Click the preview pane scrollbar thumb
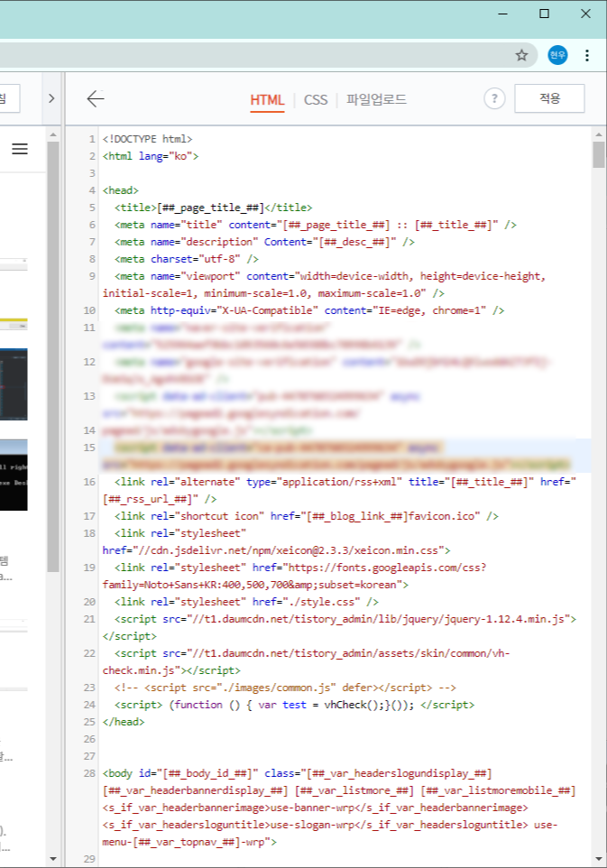The height and width of the screenshot is (868, 607). point(52,356)
